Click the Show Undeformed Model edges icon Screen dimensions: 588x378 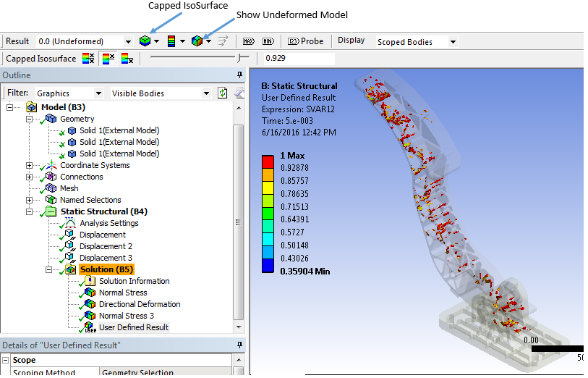[197, 41]
